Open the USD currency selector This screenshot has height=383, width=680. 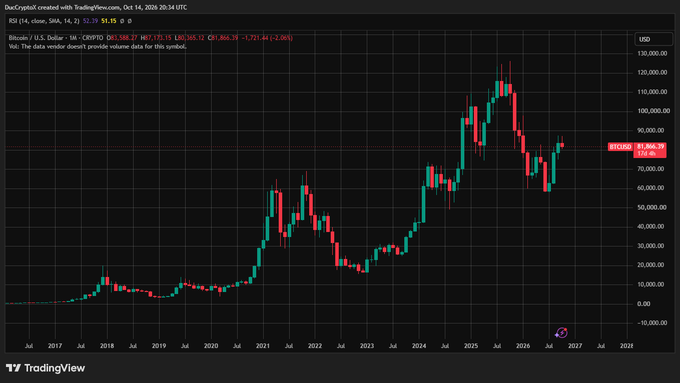(653, 39)
